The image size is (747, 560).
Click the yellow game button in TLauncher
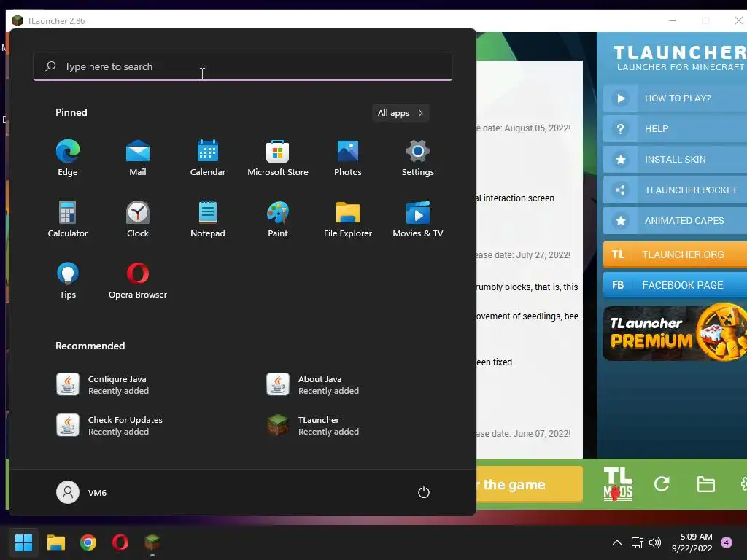coord(530,484)
